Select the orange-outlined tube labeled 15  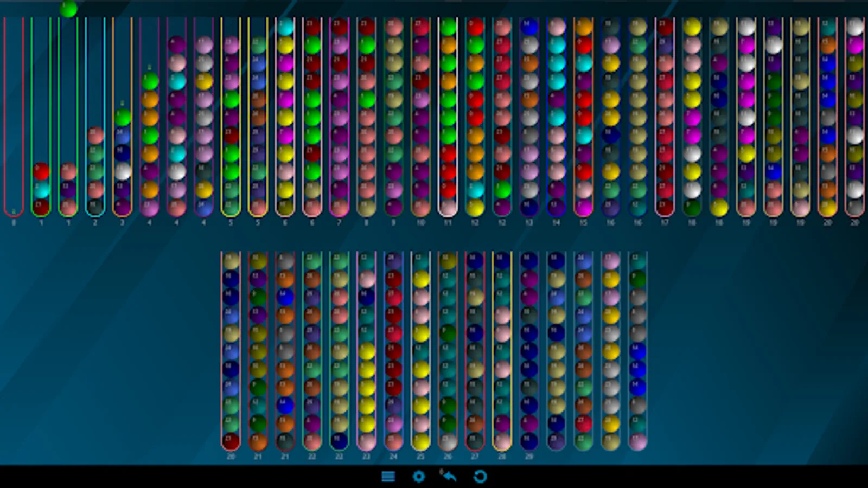tap(584, 117)
